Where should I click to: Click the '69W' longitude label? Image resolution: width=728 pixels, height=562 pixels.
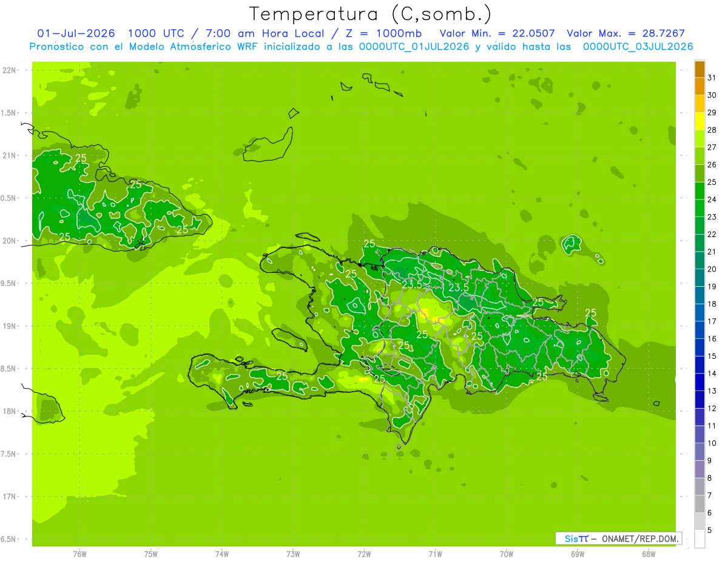click(x=578, y=554)
